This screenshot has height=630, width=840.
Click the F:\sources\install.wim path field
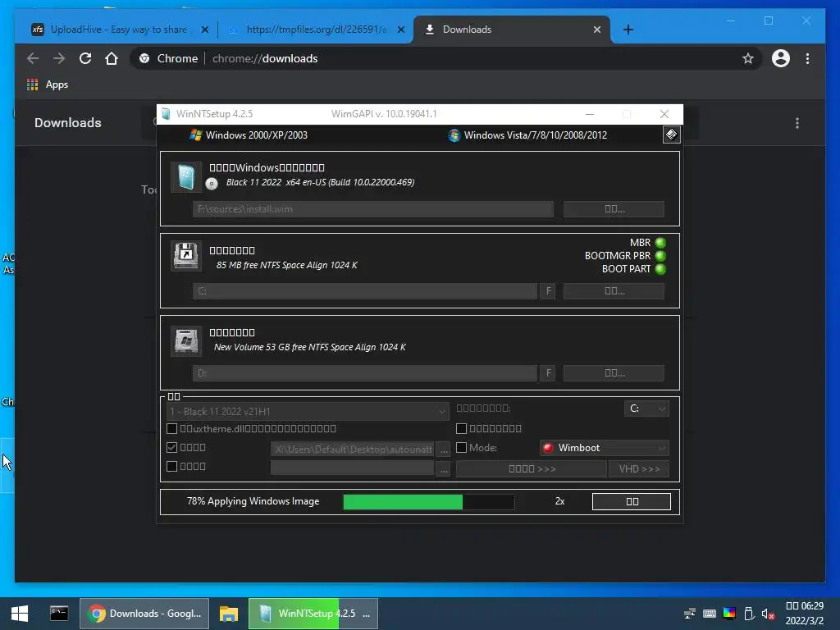click(x=373, y=209)
